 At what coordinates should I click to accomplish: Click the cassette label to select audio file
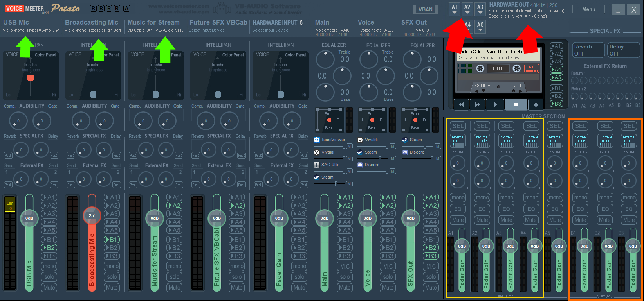click(x=498, y=54)
